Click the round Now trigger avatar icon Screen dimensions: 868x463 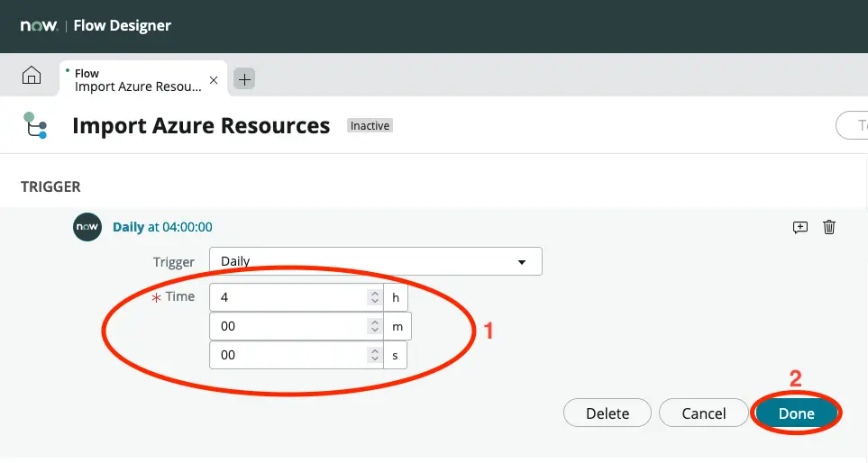[87, 227]
